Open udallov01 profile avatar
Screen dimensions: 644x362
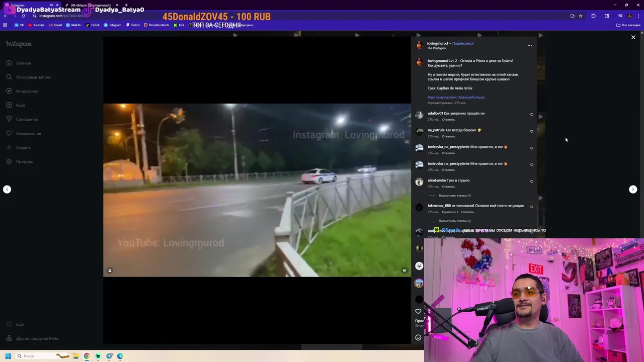419,115
